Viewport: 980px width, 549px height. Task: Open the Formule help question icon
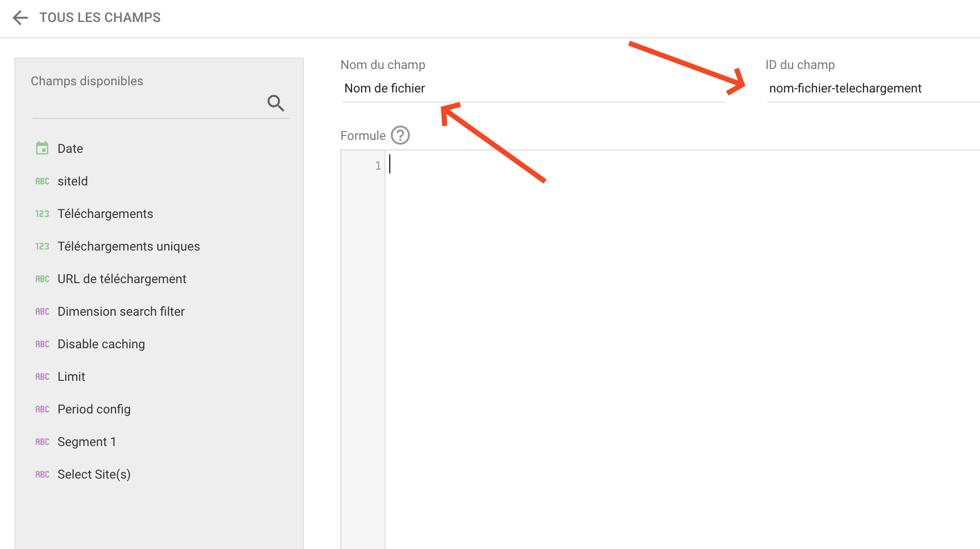click(400, 136)
